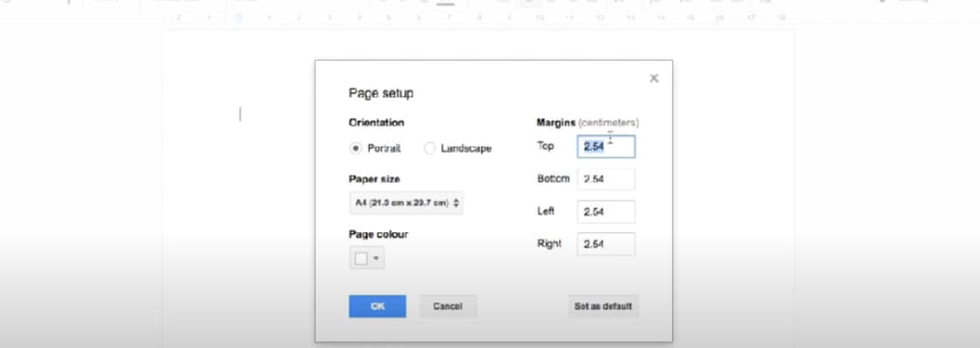Click the Top margin field
This screenshot has width=980, height=348.
click(606, 147)
